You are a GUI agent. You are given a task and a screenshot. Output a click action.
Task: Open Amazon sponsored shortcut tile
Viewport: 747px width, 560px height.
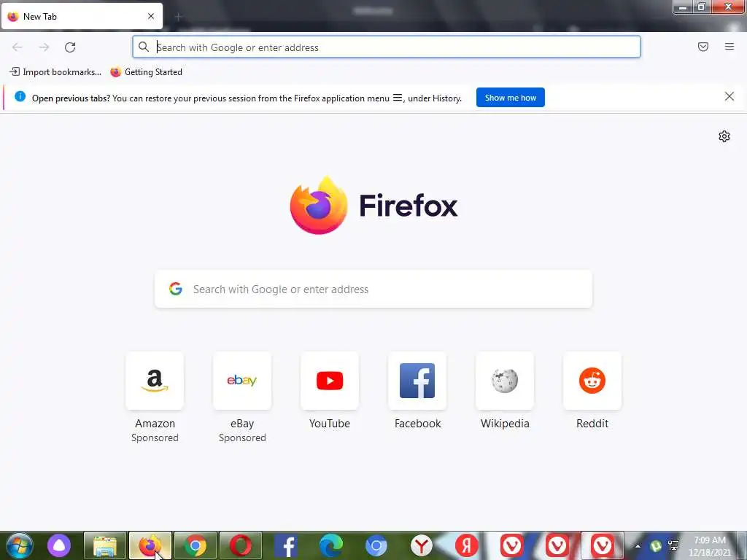(155, 381)
